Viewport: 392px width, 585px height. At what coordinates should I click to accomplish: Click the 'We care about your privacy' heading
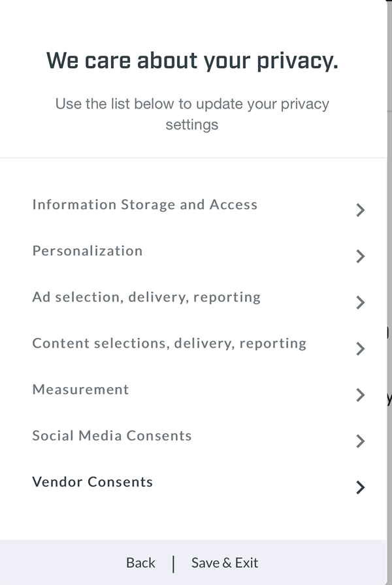pos(192,61)
